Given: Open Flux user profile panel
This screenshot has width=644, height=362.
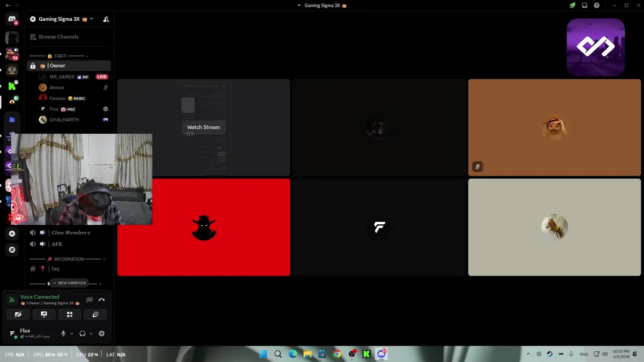Looking at the screenshot, I should coord(31,333).
